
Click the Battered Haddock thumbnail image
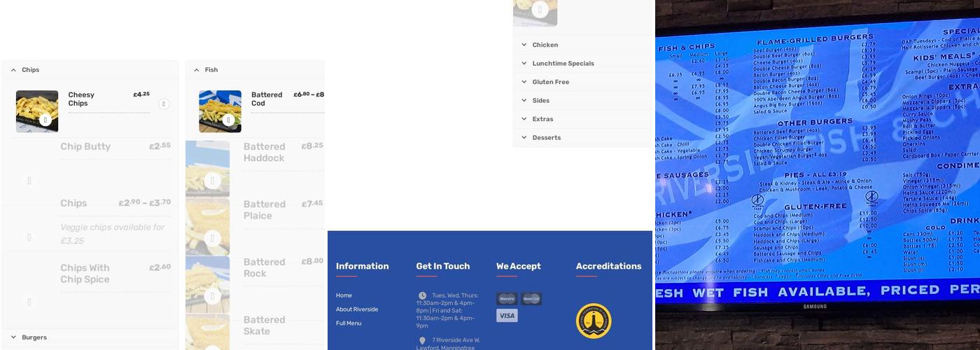[x=208, y=169]
